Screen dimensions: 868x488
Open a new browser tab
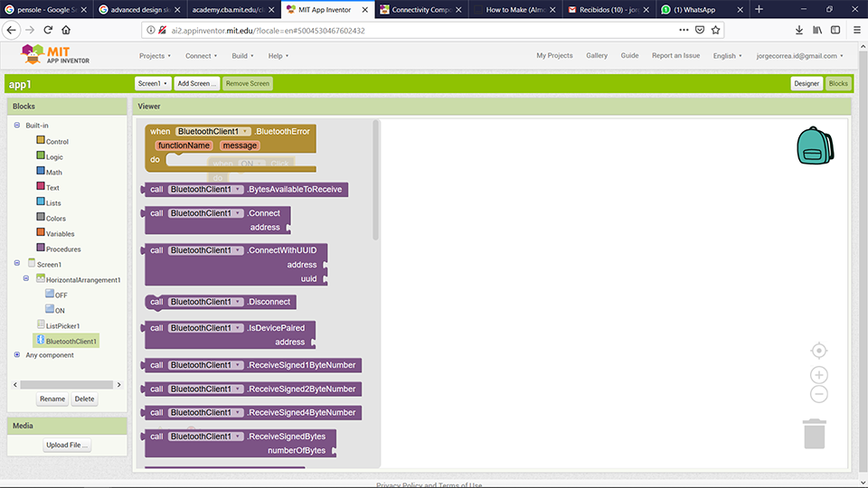[759, 9]
